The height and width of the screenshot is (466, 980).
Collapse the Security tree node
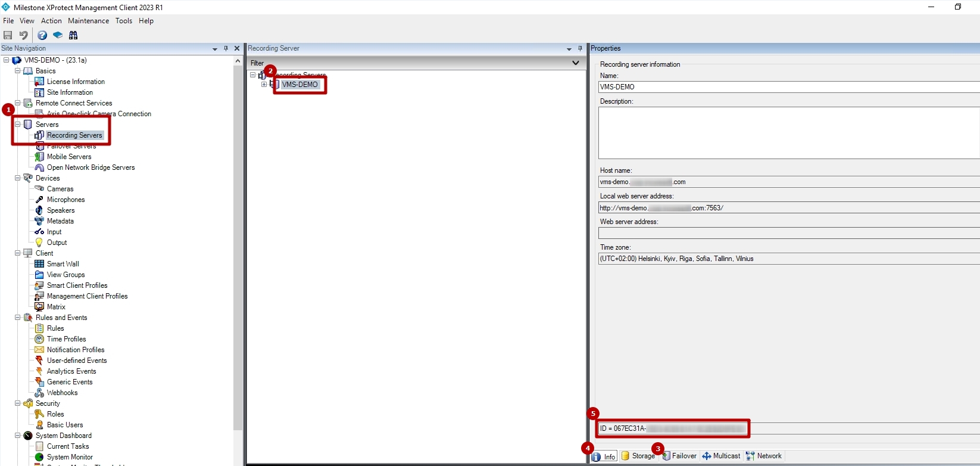(x=17, y=403)
